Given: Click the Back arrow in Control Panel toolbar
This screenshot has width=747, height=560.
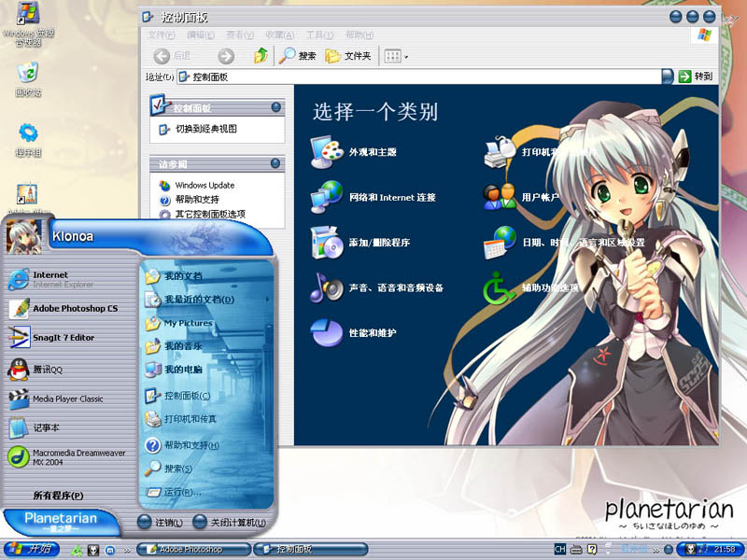Looking at the screenshot, I should 162,56.
